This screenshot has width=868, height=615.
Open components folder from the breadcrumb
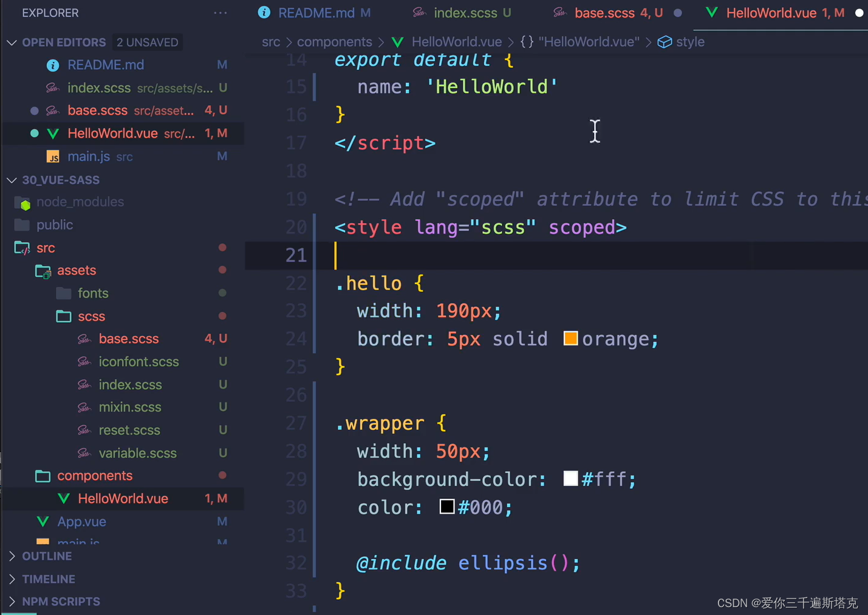[335, 42]
